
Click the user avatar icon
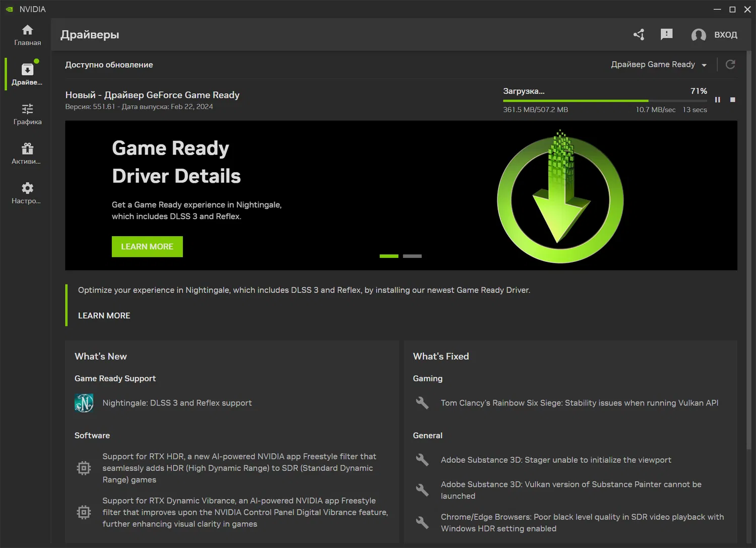point(699,35)
